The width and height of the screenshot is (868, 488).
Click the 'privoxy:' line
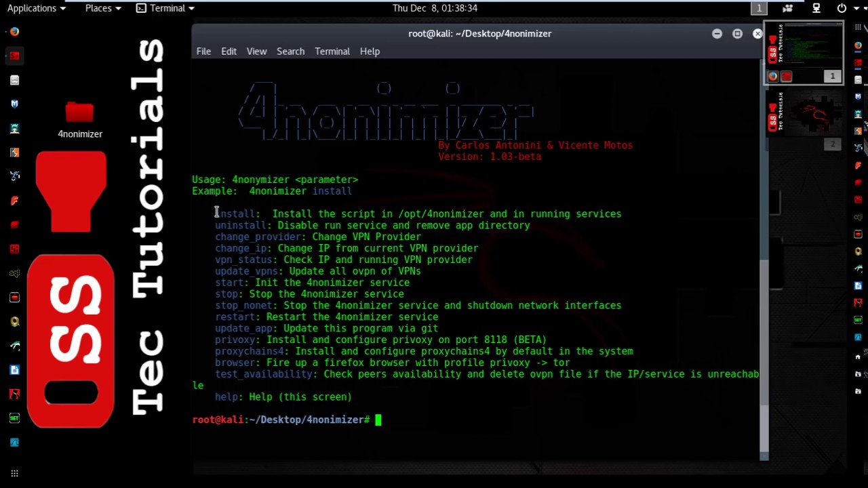[x=381, y=340]
